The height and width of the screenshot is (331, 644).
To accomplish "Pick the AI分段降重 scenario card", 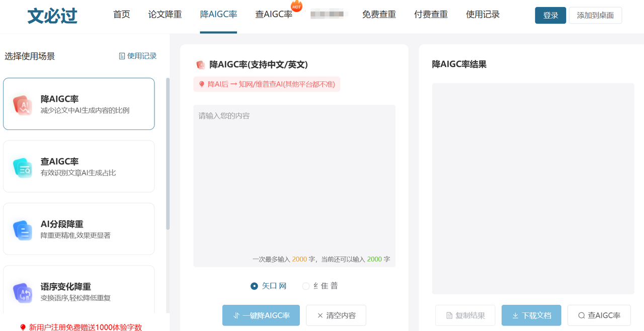I will (x=78, y=229).
